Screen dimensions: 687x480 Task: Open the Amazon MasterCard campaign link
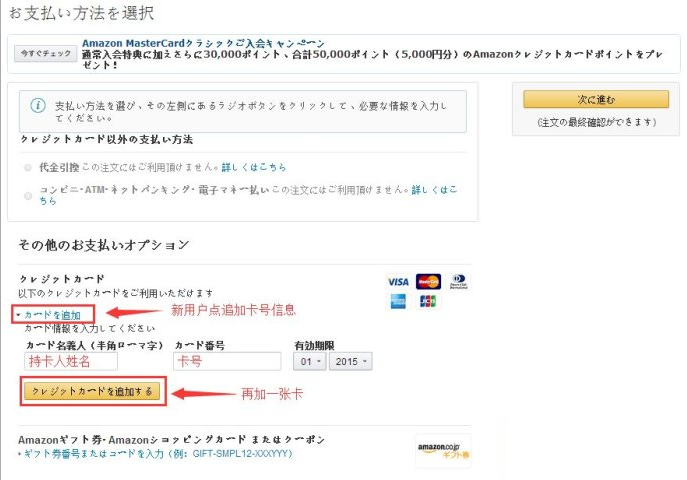[x=203, y=43]
